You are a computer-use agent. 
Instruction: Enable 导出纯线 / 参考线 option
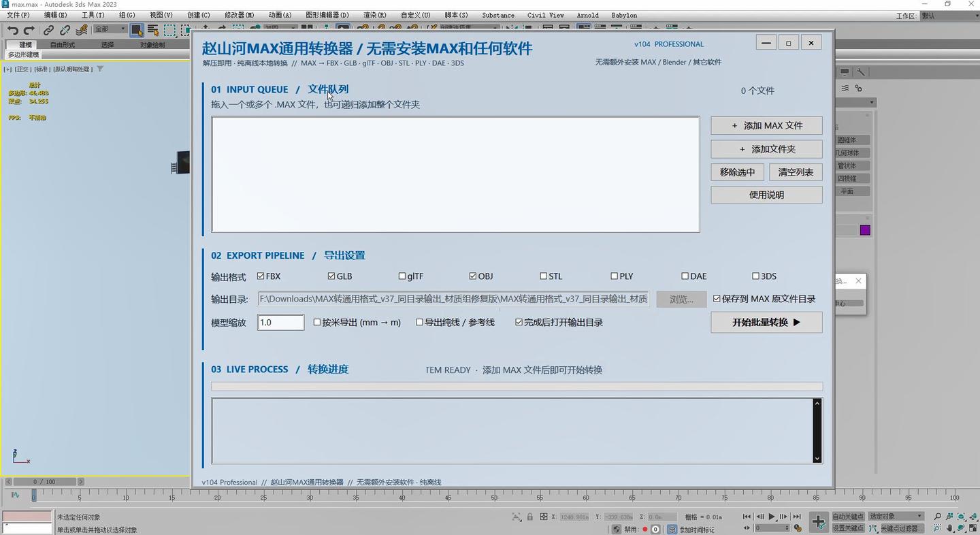tap(420, 323)
